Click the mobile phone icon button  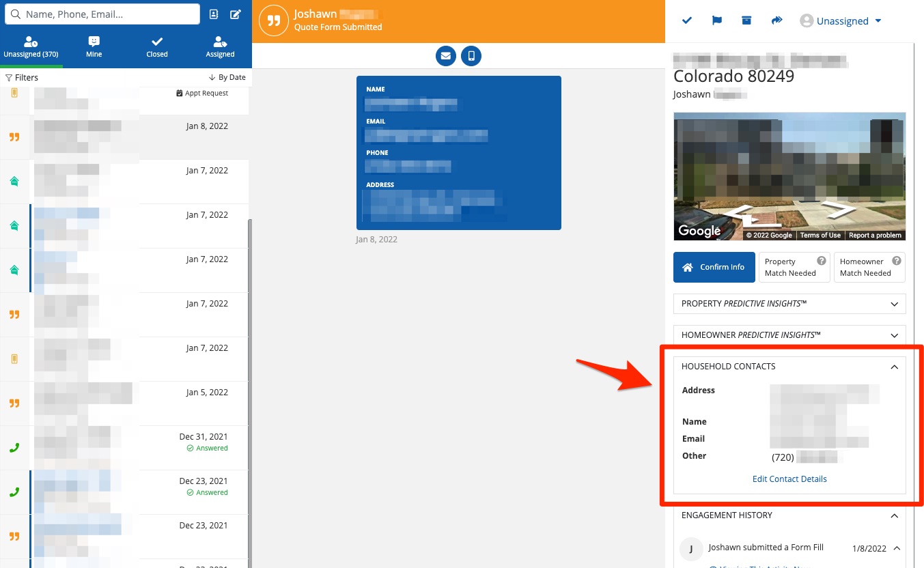[x=471, y=56]
